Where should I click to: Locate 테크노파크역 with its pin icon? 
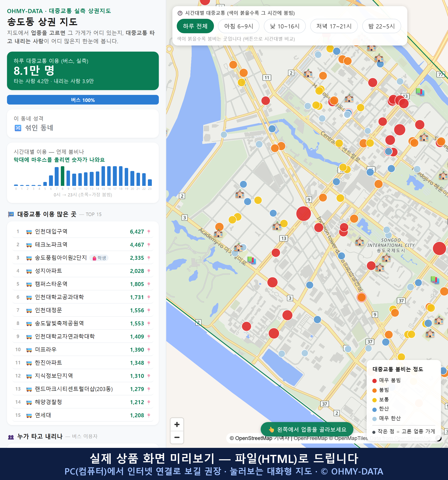tap(149, 245)
